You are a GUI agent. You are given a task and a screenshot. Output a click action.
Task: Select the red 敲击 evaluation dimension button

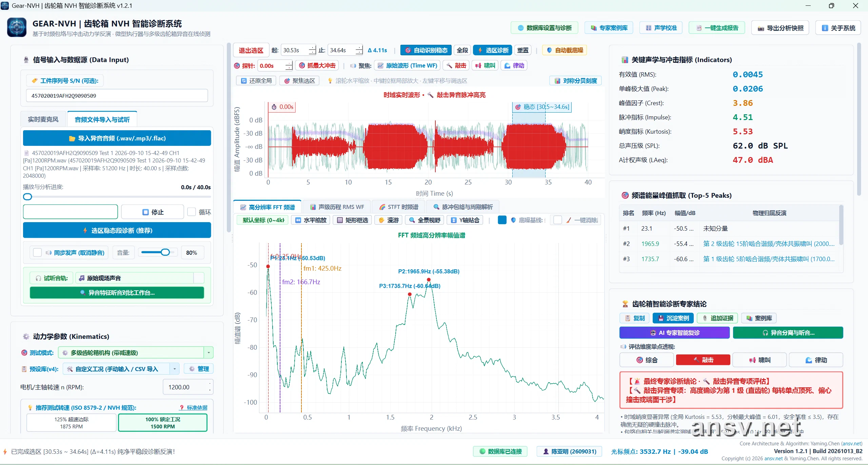(x=703, y=360)
